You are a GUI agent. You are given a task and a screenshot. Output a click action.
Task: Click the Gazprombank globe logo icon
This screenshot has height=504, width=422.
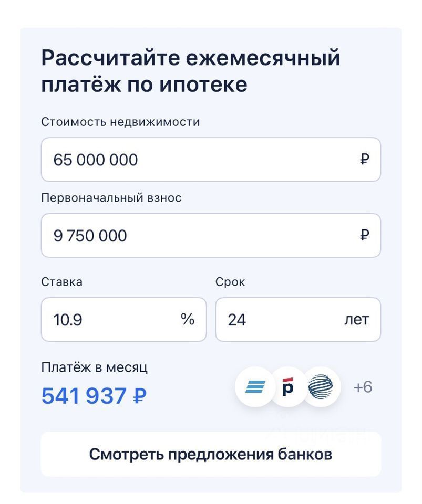[321, 387]
